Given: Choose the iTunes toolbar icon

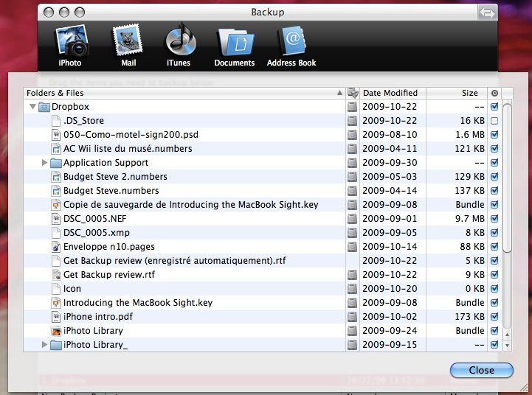Looking at the screenshot, I should click(180, 43).
